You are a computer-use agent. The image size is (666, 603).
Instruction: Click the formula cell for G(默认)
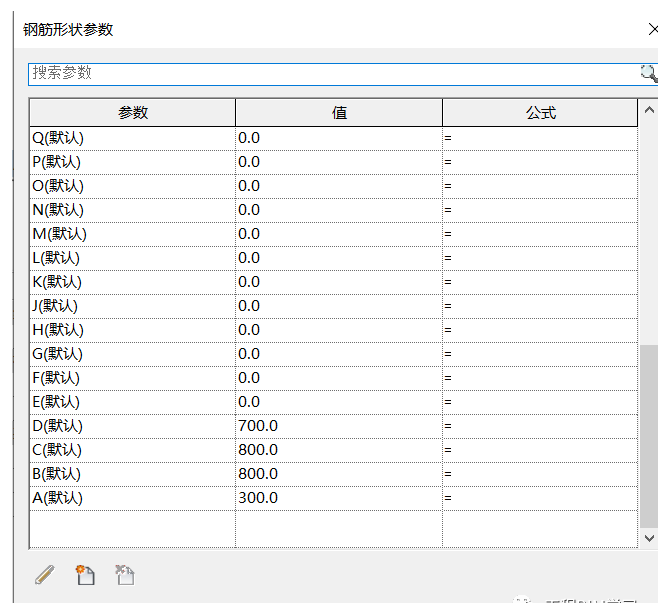tap(540, 354)
